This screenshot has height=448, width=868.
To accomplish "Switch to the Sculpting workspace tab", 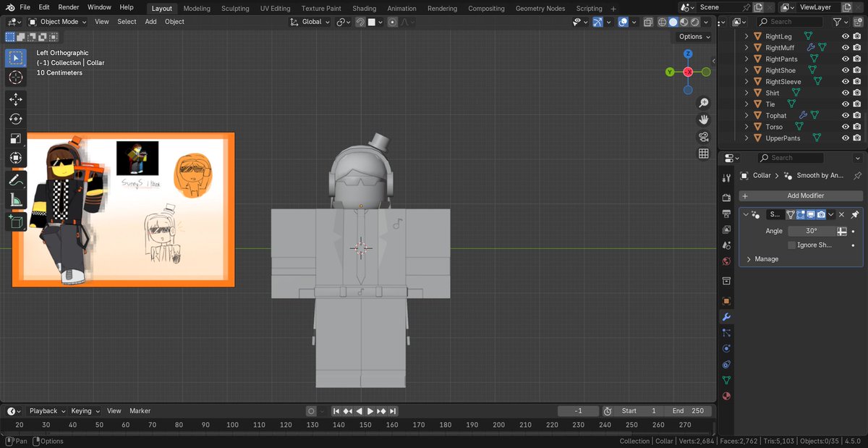I will 234,9.
